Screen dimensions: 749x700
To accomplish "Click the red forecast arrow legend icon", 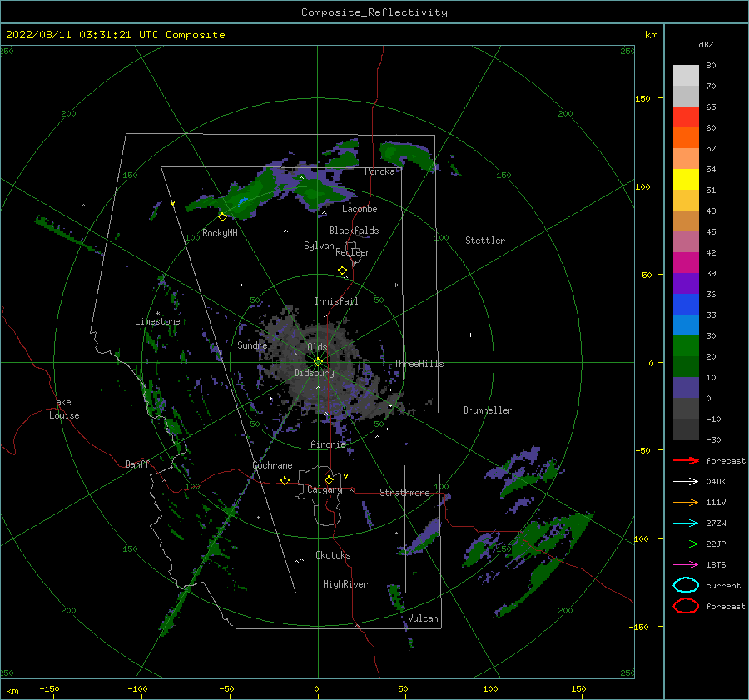I will pos(686,460).
